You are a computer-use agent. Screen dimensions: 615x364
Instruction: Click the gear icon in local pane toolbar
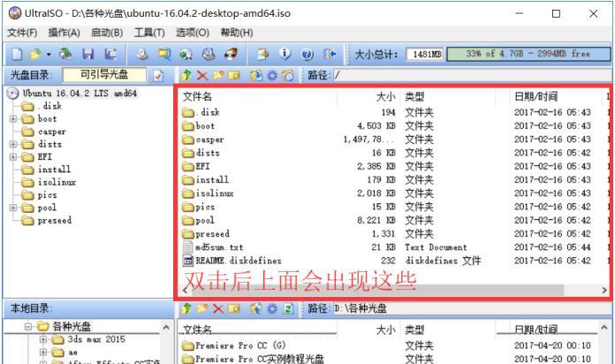[272, 309]
